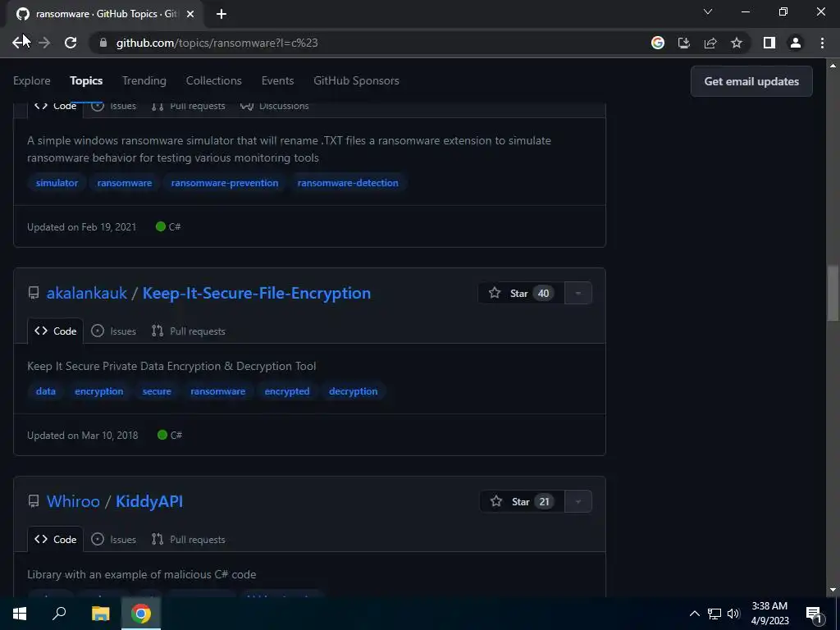
Task: Open File Explorer from taskbar
Action: click(x=100, y=614)
